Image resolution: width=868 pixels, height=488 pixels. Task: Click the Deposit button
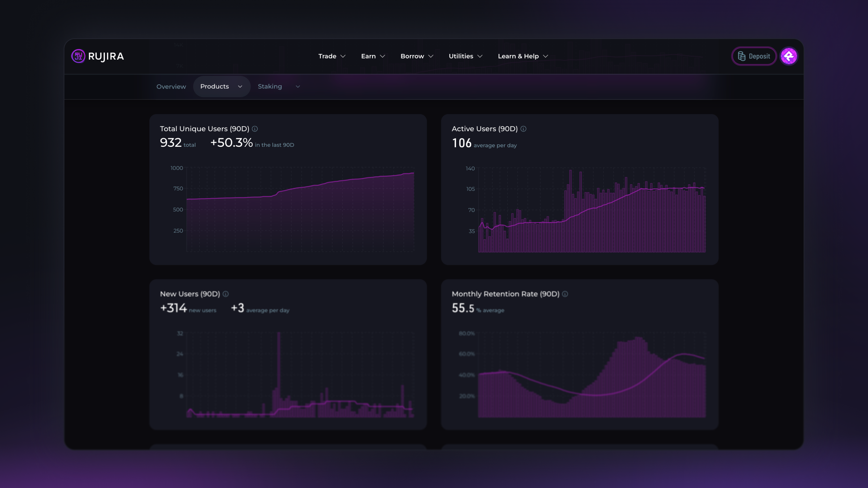[754, 56]
